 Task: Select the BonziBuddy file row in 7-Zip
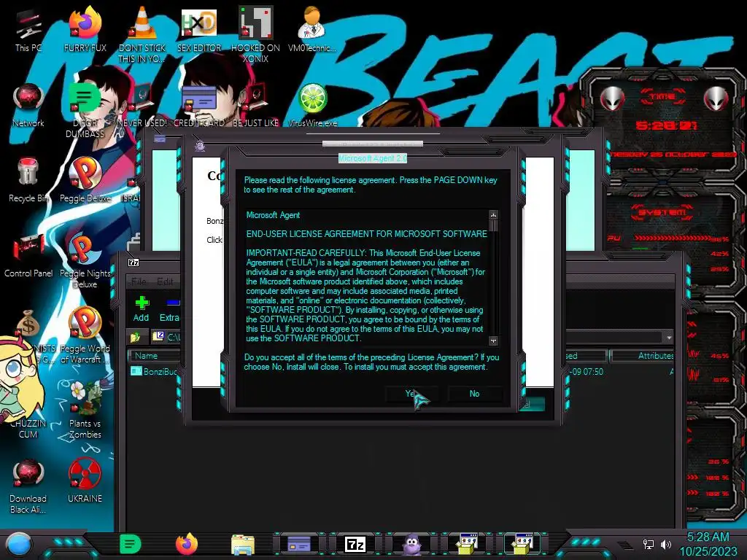point(155,371)
